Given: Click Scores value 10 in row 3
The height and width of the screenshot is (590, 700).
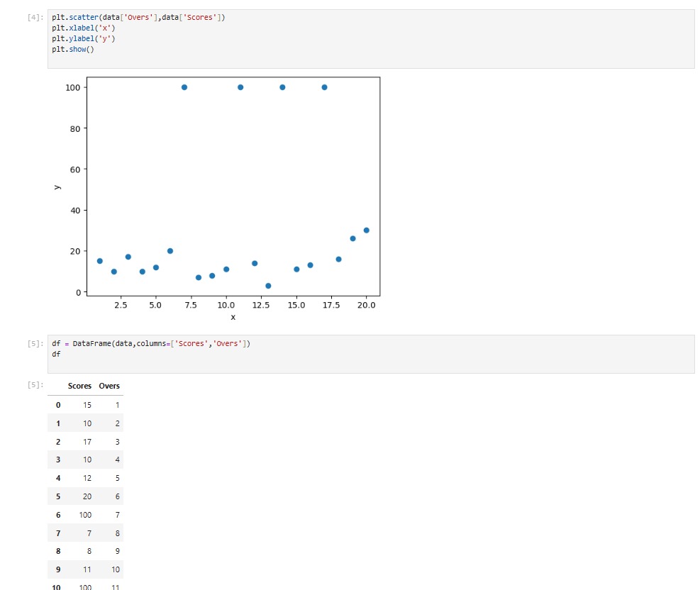Looking at the screenshot, I should coord(87,460).
